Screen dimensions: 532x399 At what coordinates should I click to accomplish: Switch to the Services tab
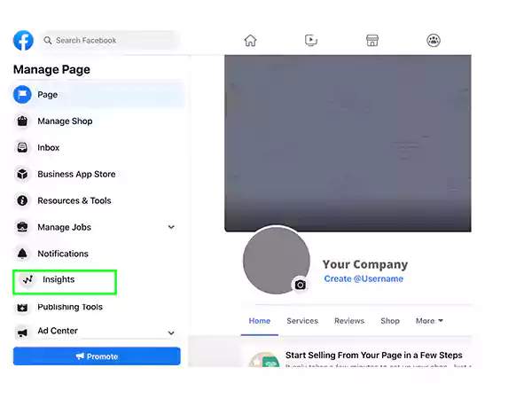[302, 321]
